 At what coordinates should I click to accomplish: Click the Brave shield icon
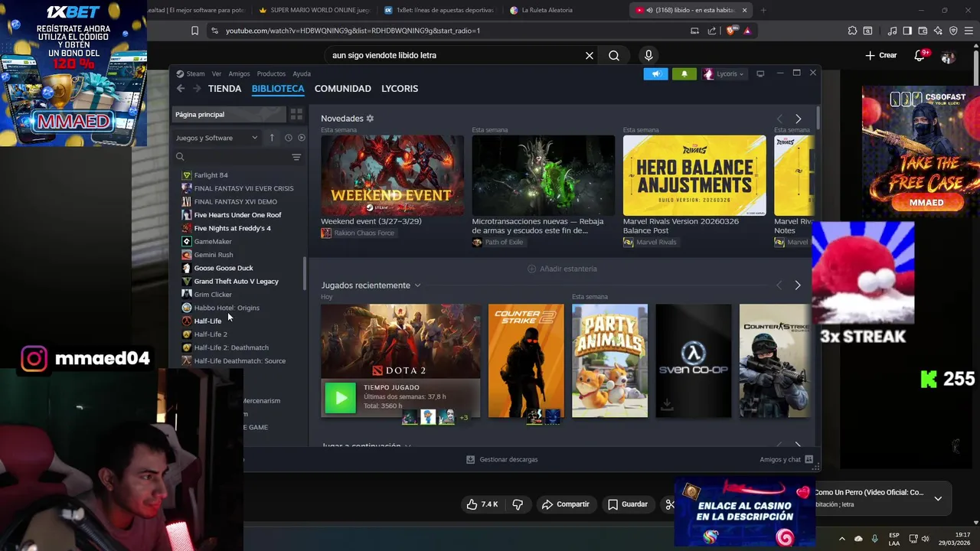coord(730,31)
